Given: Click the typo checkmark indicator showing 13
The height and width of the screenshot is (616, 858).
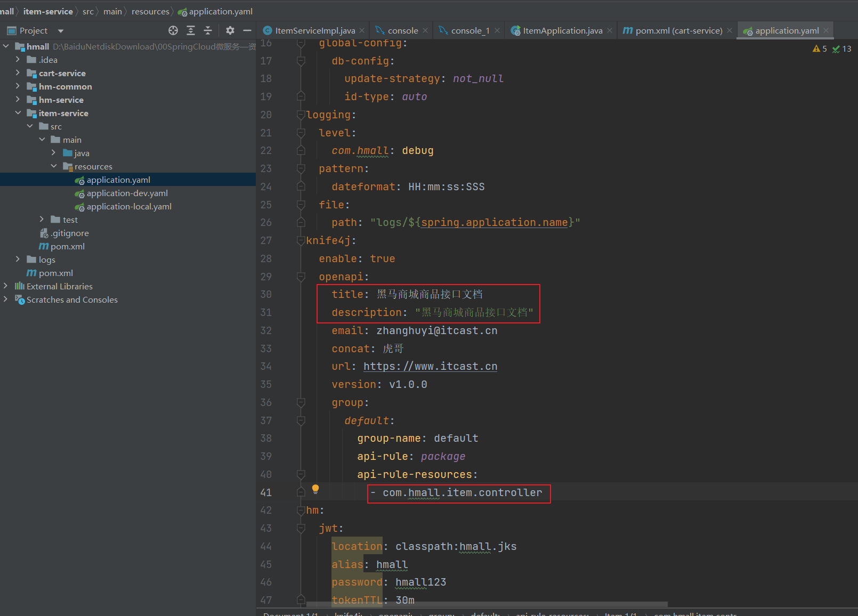Looking at the screenshot, I should 842,48.
